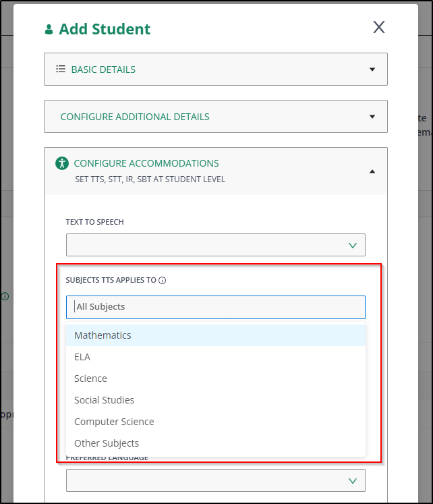
Task: Select Mathematics from subjects list
Action: [x=216, y=335]
